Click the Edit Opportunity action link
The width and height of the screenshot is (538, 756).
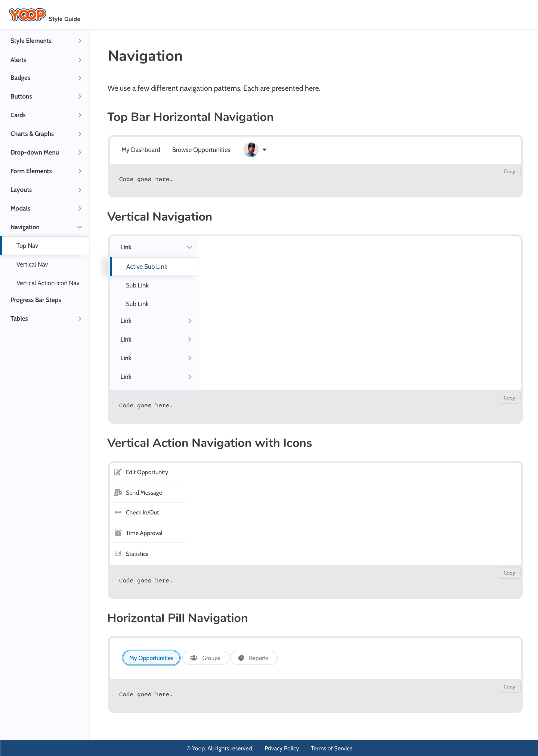(x=147, y=472)
